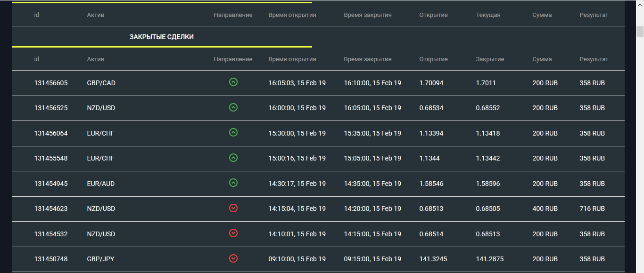The height and width of the screenshot is (273, 644).
Task: Click the close time 09:15:00, 15 Feb 19
Action: (x=372, y=259)
